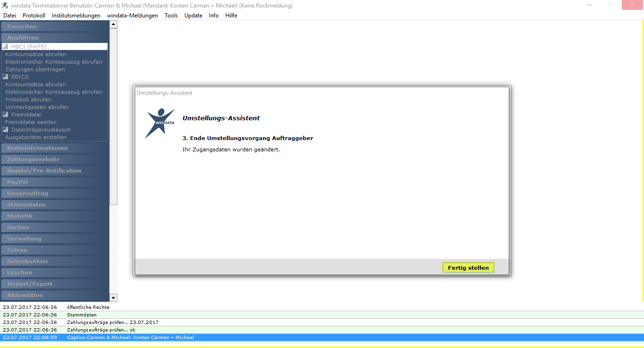Open the windata-Meldungen menu
Viewport: 644px width, 348px height.
click(x=132, y=16)
